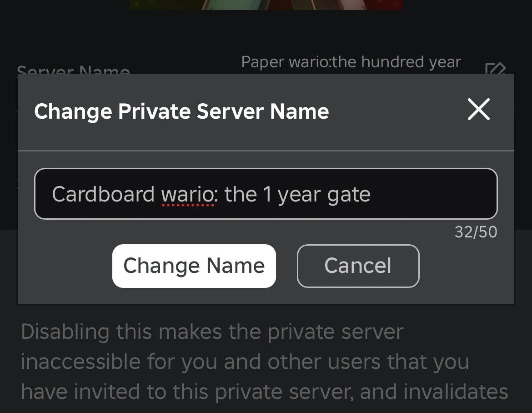The image size is (532, 413).
Task: Click the Change Private Server Name title
Action: coord(181,111)
